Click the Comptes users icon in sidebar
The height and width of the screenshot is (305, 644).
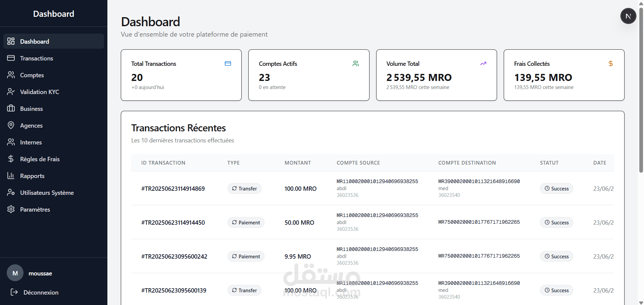coord(11,75)
